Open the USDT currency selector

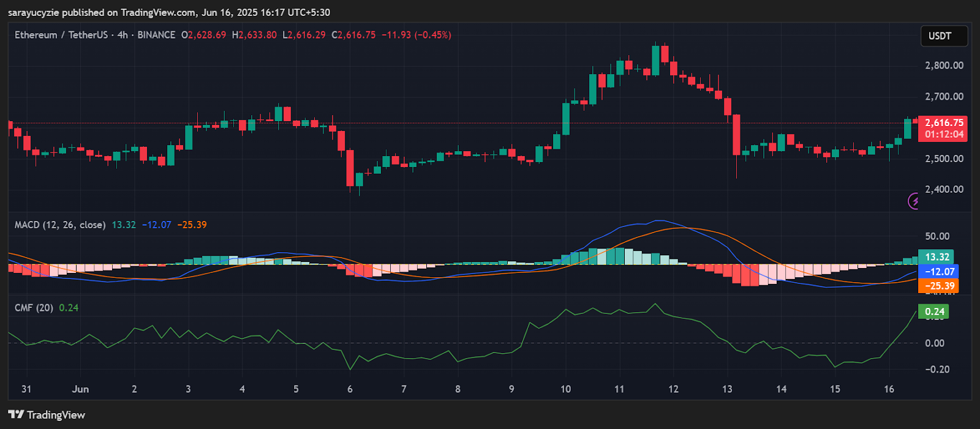[943, 36]
